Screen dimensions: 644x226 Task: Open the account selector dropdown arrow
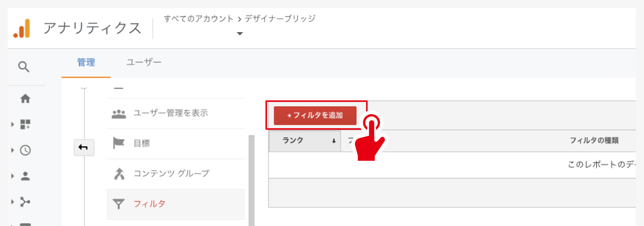pyautogui.click(x=240, y=34)
